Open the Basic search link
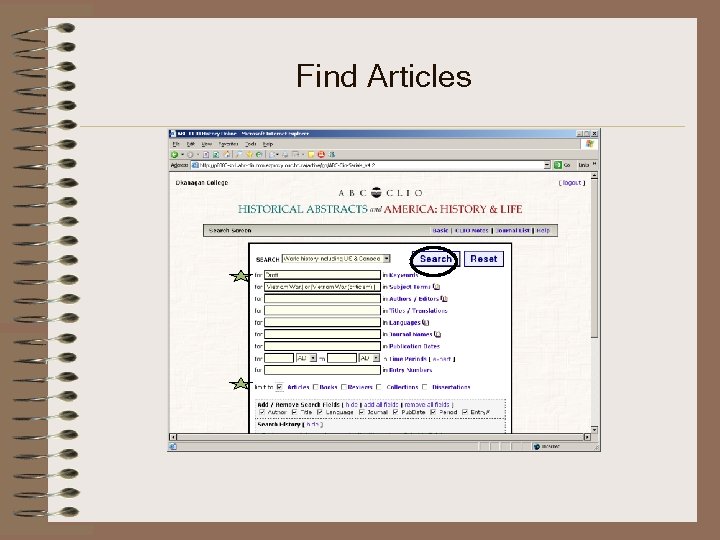Viewport: 720px width, 540px height. click(440, 231)
